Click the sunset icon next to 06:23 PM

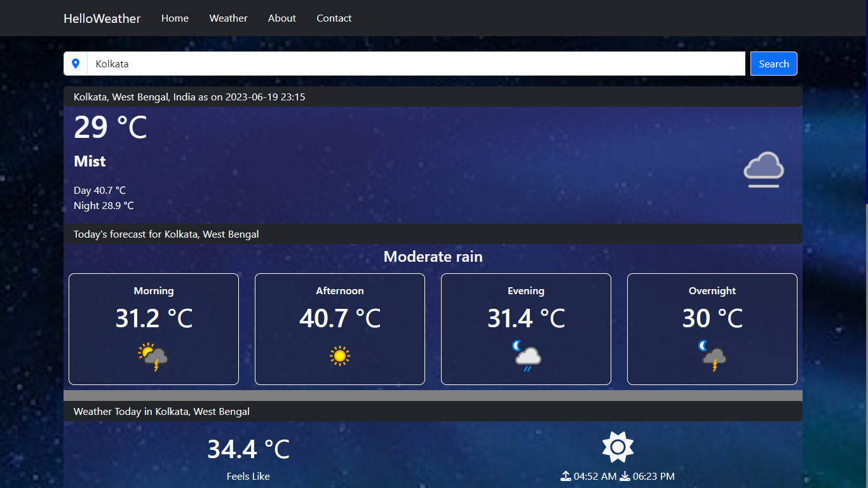coord(624,476)
